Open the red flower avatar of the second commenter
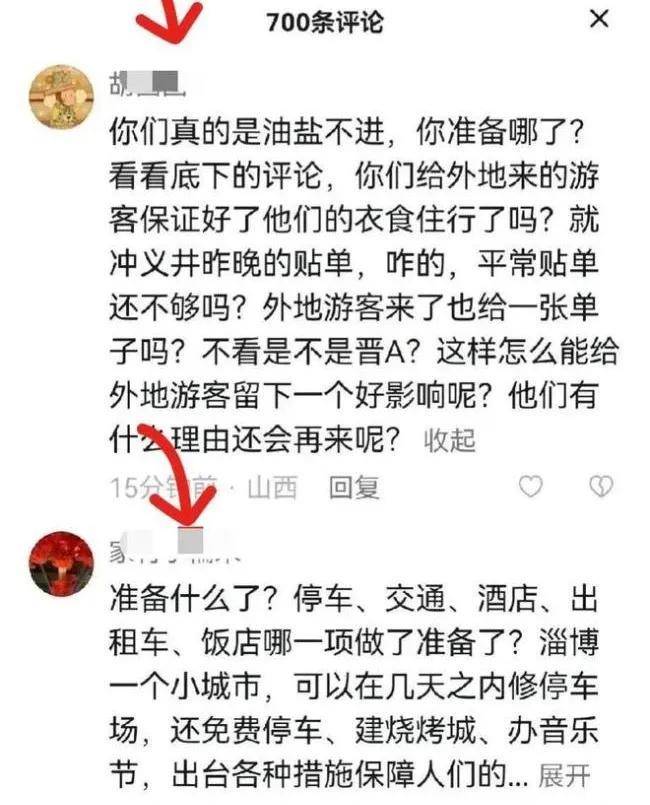Viewport: 650px width, 805px height. coord(61,563)
